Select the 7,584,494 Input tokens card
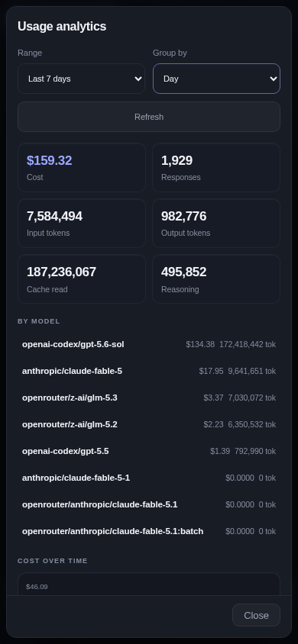The height and width of the screenshot is (644, 298). click(82, 224)
